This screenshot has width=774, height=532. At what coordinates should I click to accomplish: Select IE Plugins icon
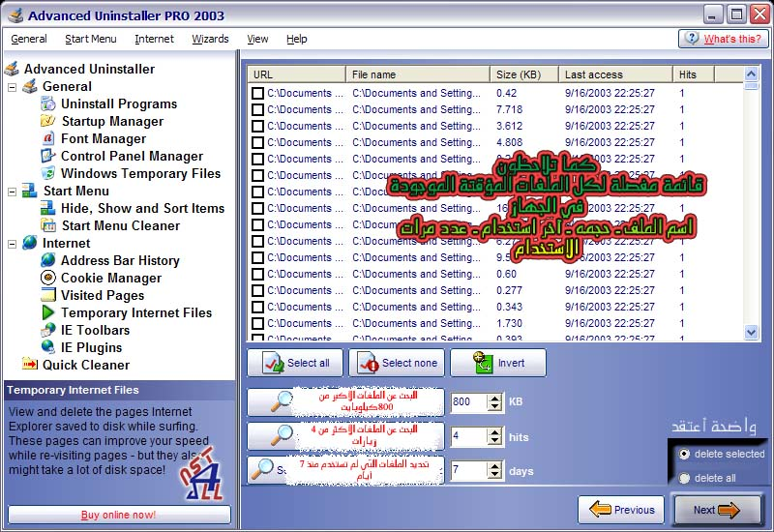(47, 347)
